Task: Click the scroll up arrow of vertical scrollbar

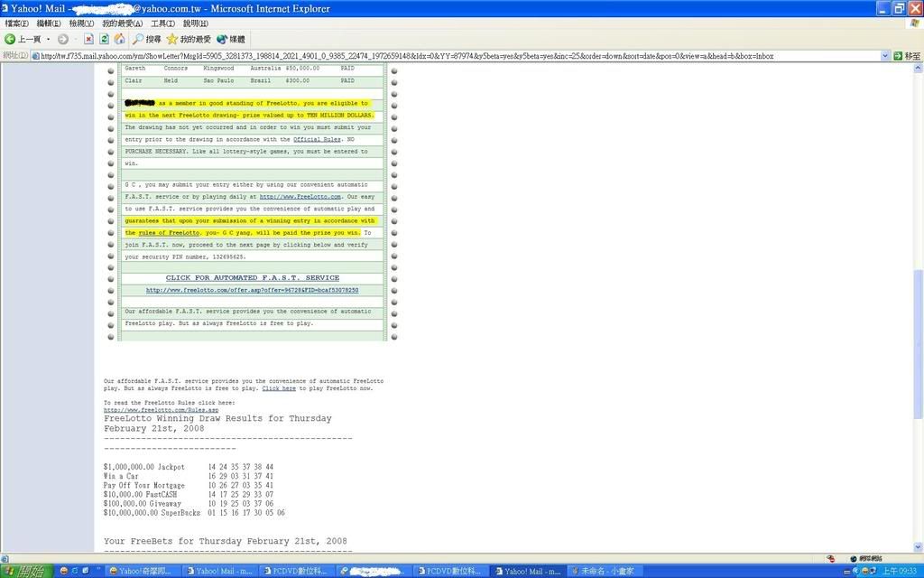Action: pos(918,69)
